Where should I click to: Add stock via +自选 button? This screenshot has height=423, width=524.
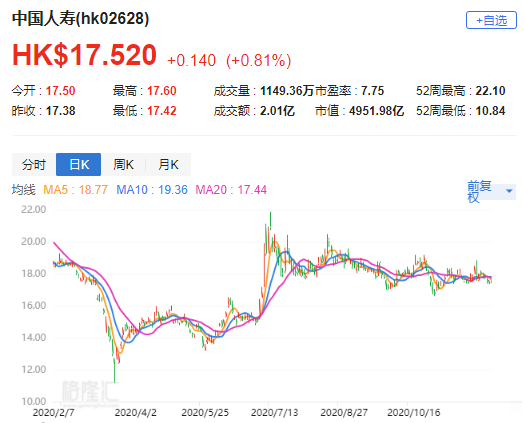tap(491, 20)
